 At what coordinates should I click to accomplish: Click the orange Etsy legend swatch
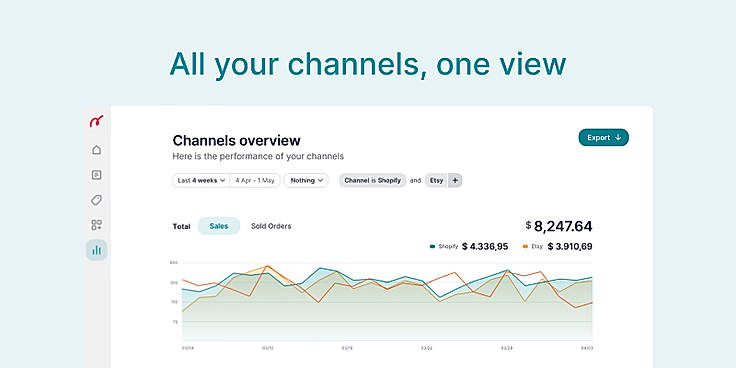tap(525, 246)
